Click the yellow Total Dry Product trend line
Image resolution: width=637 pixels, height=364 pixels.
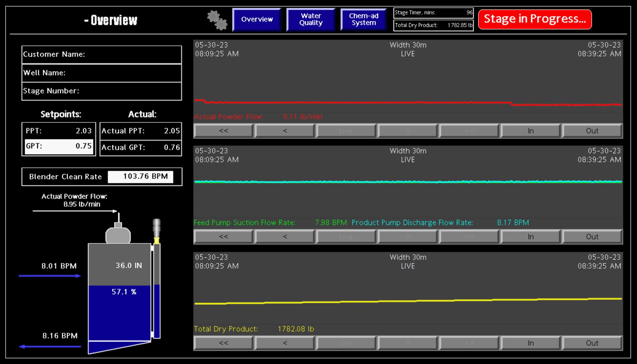(408, 301)
